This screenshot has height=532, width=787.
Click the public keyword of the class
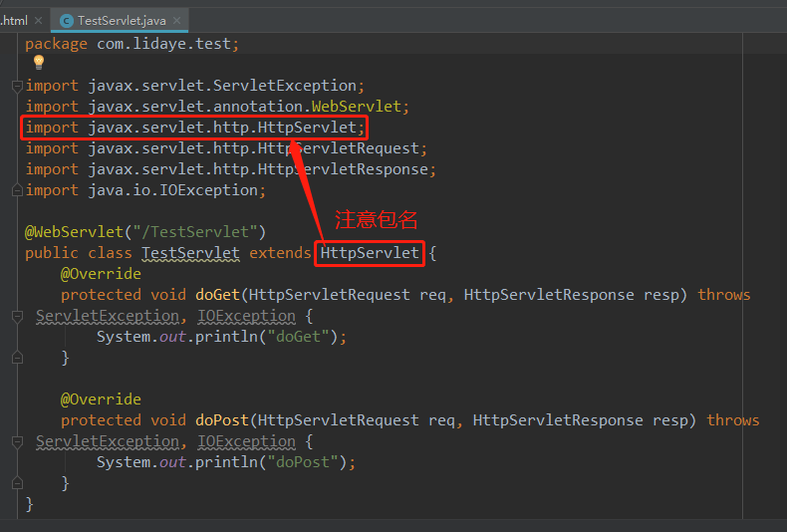(52, 253)
